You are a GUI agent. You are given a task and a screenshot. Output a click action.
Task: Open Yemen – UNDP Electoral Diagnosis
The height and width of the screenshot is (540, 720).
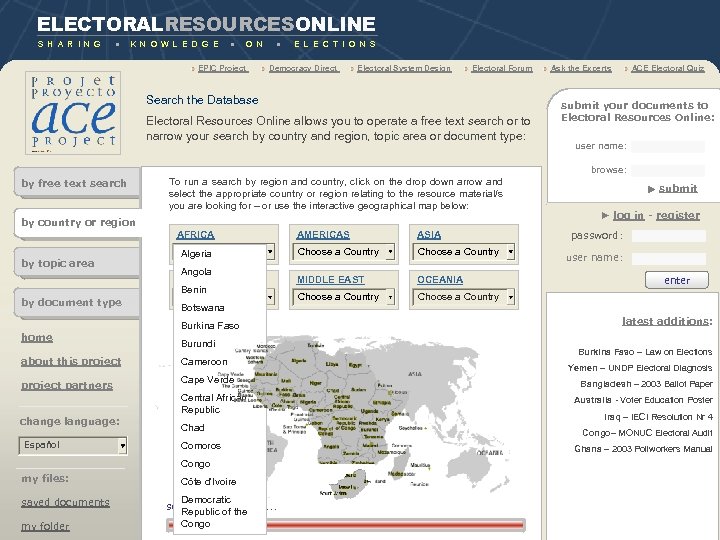[640, 368]
